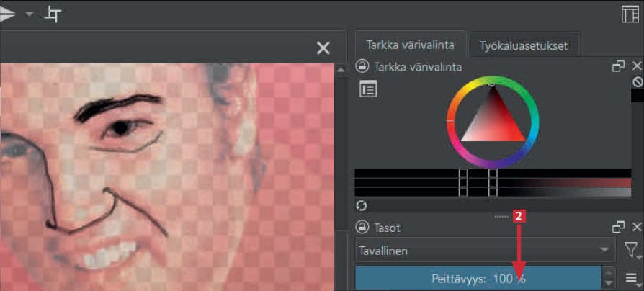Click the no-color crossed circle icon
Screen dimensions: 644x291
click(638, 82)
